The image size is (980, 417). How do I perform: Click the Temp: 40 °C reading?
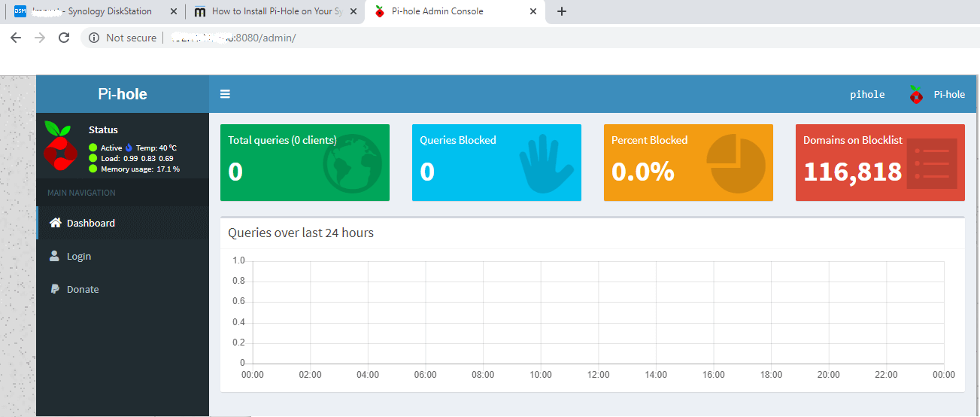pyautogui.click(x=156, y=148)
